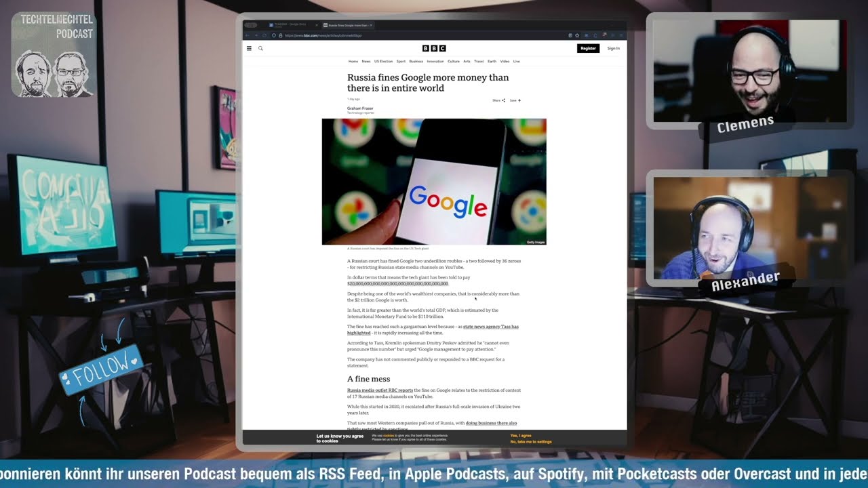Click the shield tracking protection icon
This screenshot has width=868, height=488.
(274, 35)
